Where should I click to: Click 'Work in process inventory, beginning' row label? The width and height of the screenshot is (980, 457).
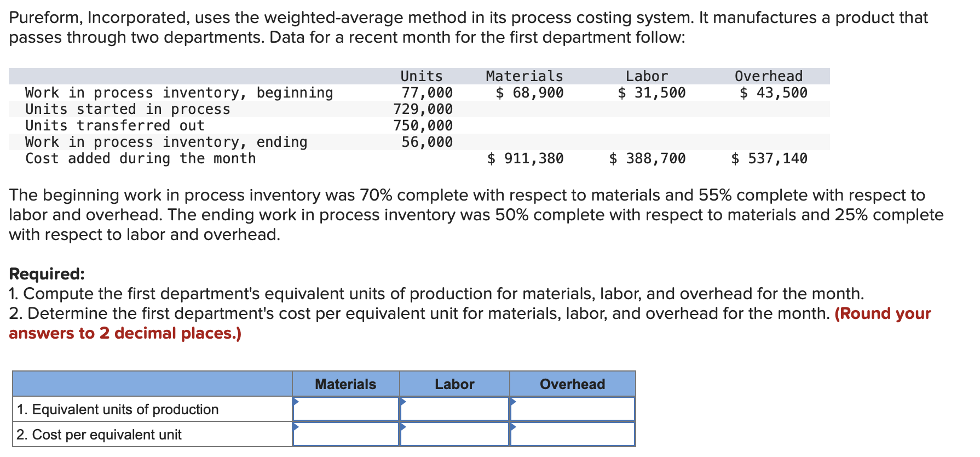[x=179, y=93]
